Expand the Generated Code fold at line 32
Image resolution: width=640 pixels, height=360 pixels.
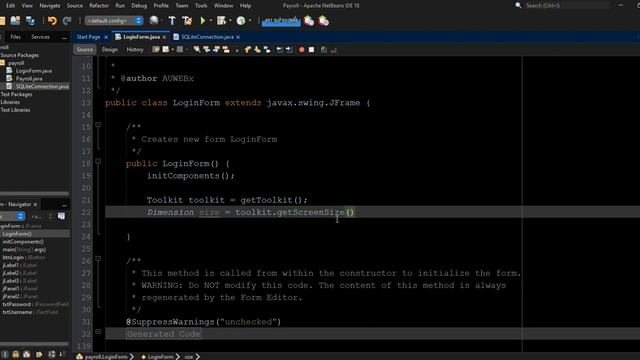[98, 332]
